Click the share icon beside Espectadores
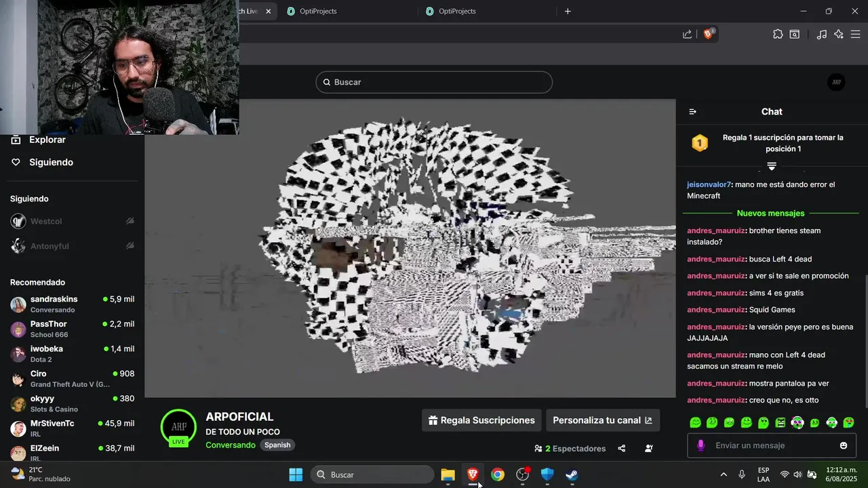 (622, 449)
